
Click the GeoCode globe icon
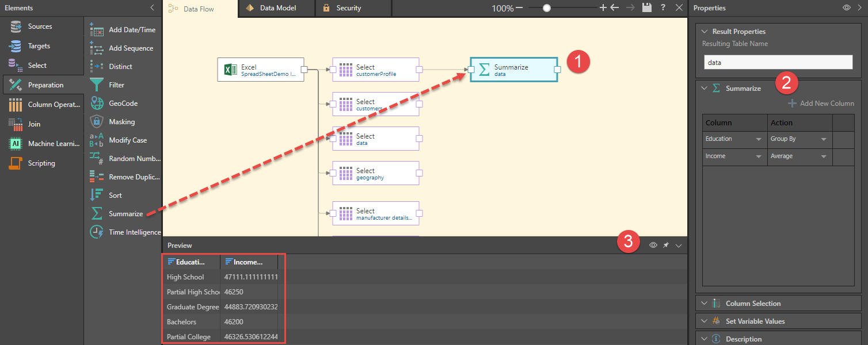(97, 103)
